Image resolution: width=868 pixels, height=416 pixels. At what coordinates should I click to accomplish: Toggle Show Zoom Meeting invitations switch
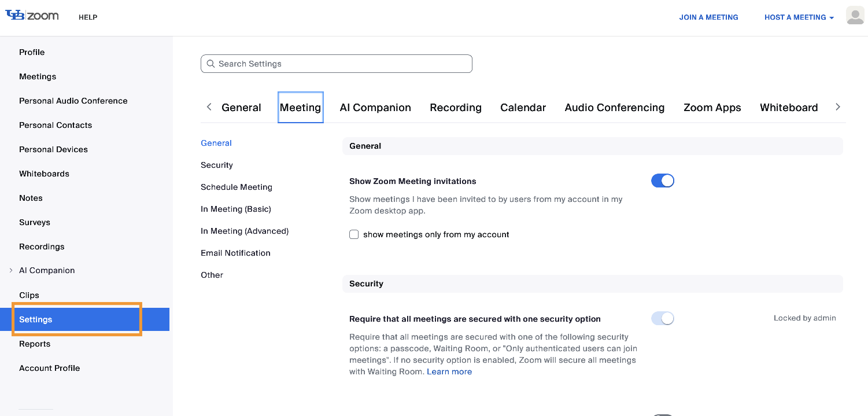[x=662, y=181]
